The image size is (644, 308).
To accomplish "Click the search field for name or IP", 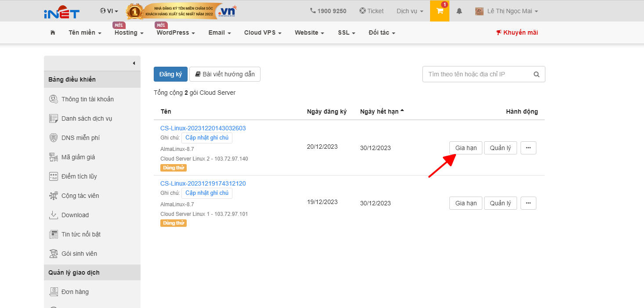I will (x=474, y=74).
